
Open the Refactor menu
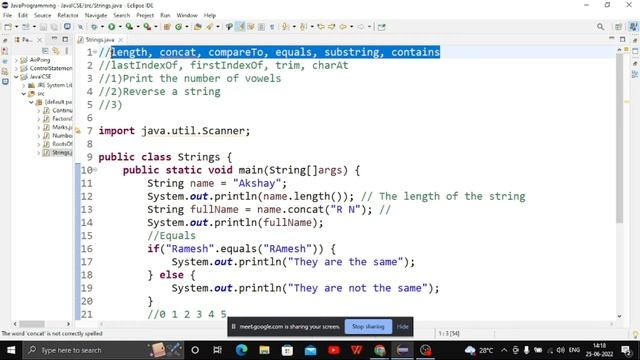click(x=68, y=16)
